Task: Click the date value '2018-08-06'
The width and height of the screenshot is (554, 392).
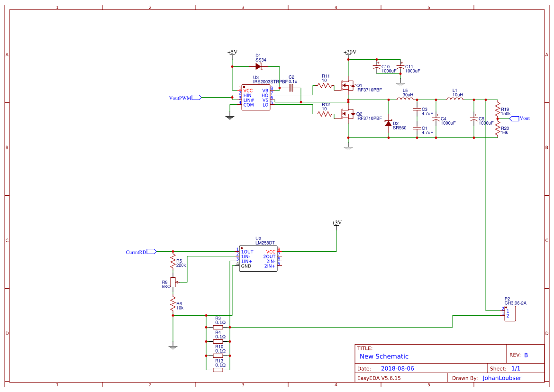Action: (x=397, y=368)
